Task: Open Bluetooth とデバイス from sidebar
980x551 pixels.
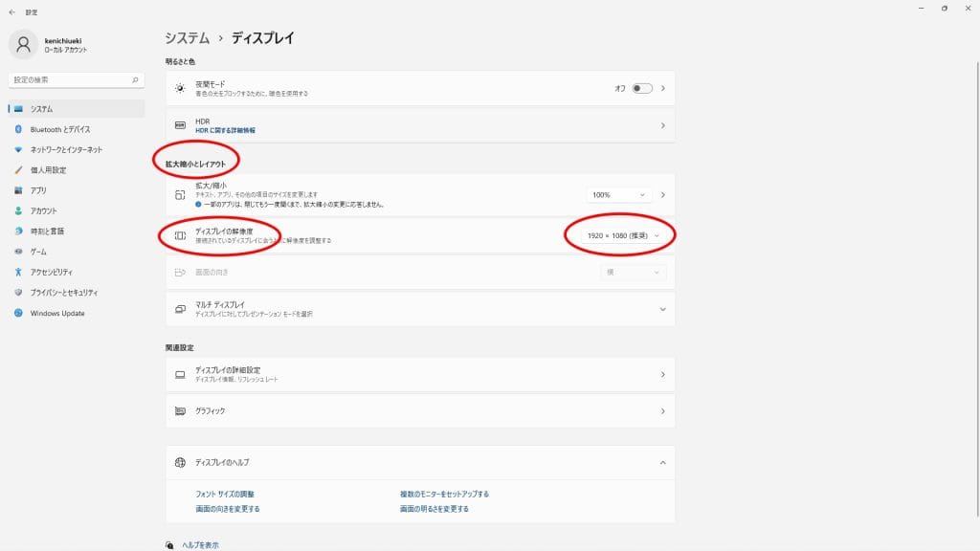Action: tap(59, 129)
